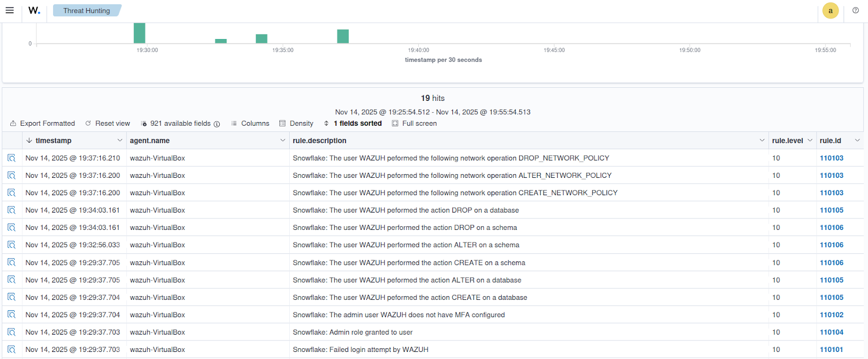Toggle Full screen mode for the table

pos(414,124)
